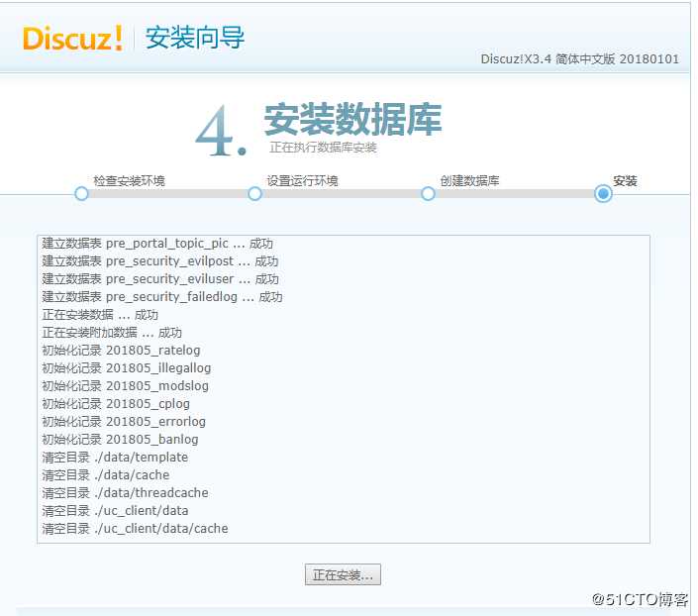
Task: Click log line 正在安装附加数据 ... 成功
Action: tap(112, 333)
